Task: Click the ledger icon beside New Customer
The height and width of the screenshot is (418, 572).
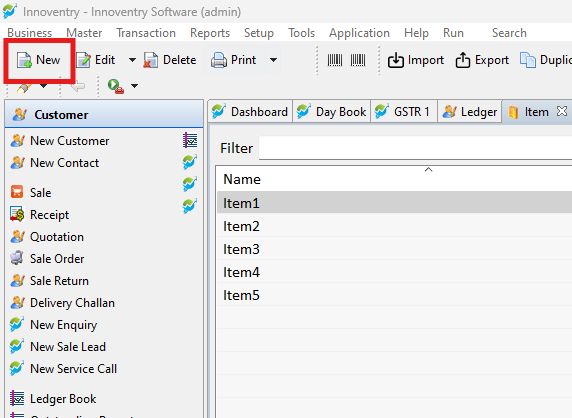Action: [190, 140]
